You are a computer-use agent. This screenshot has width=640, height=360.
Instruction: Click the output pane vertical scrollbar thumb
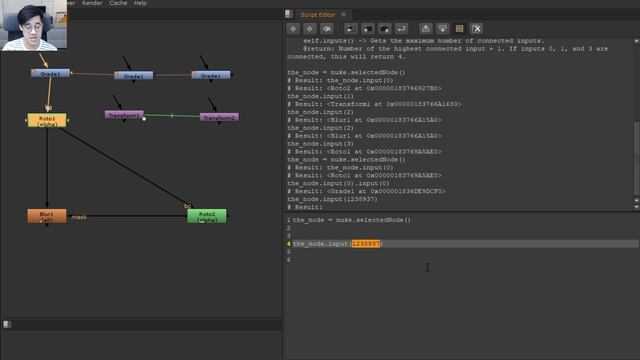(x=636, y=158)
